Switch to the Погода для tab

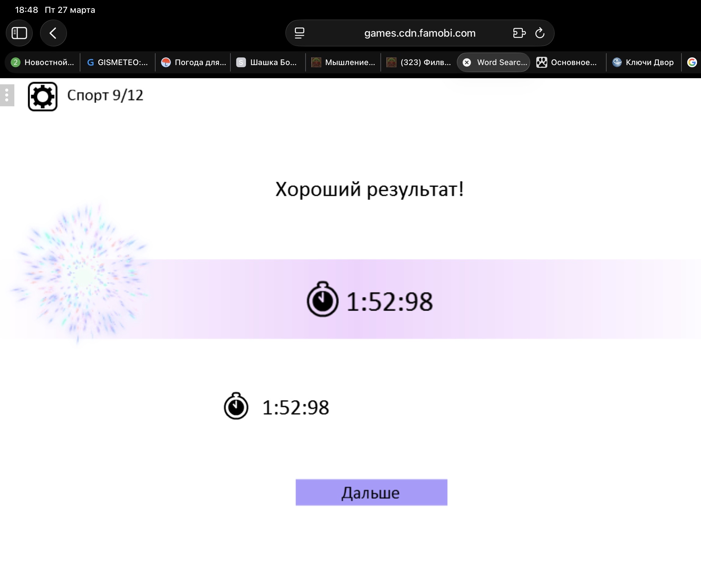(194, 62)
